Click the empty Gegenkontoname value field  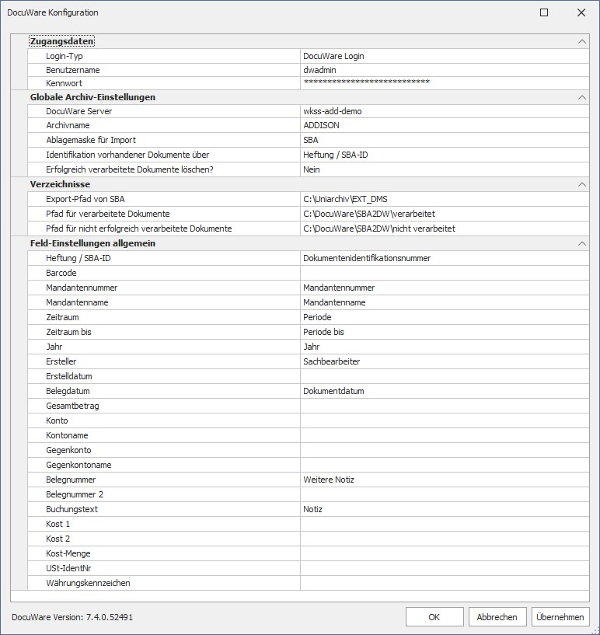pyautogui.click(x=445, y=465)
